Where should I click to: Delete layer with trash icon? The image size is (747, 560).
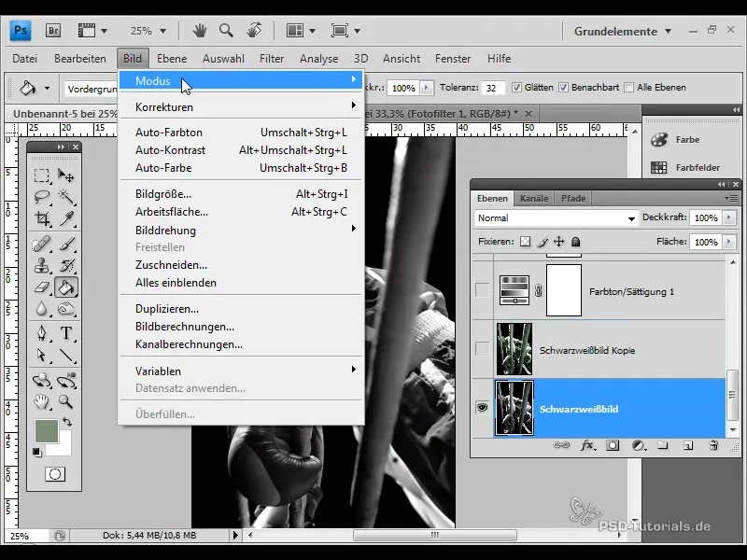(x=713, y=446)
